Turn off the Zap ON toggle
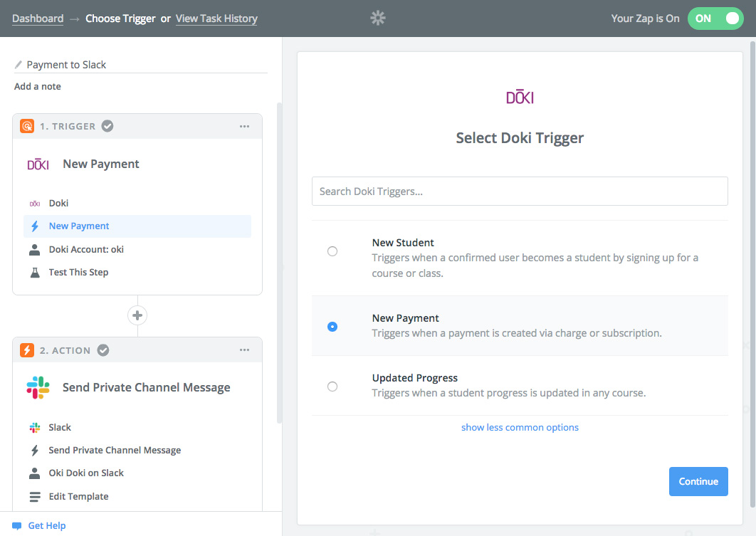756x536 pixels. (x=715, y=19)
